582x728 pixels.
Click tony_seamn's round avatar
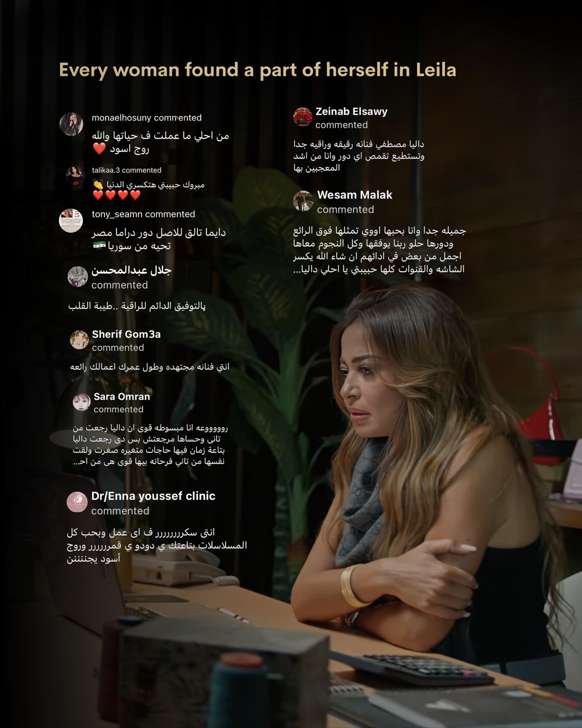coord(71,221)
